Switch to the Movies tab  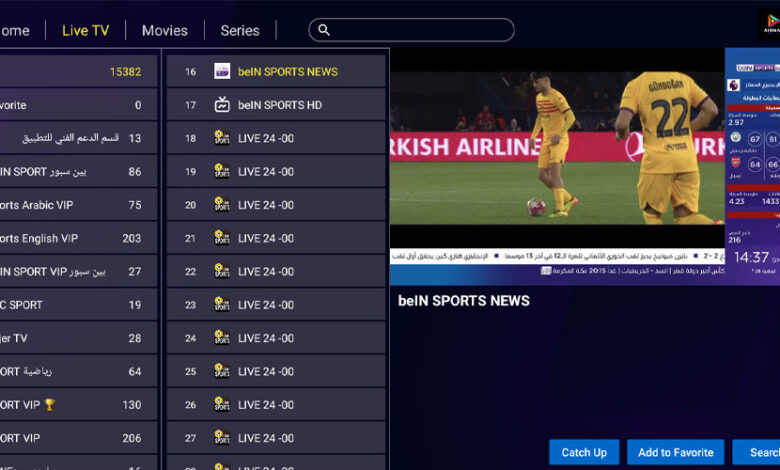click(165, 31)
